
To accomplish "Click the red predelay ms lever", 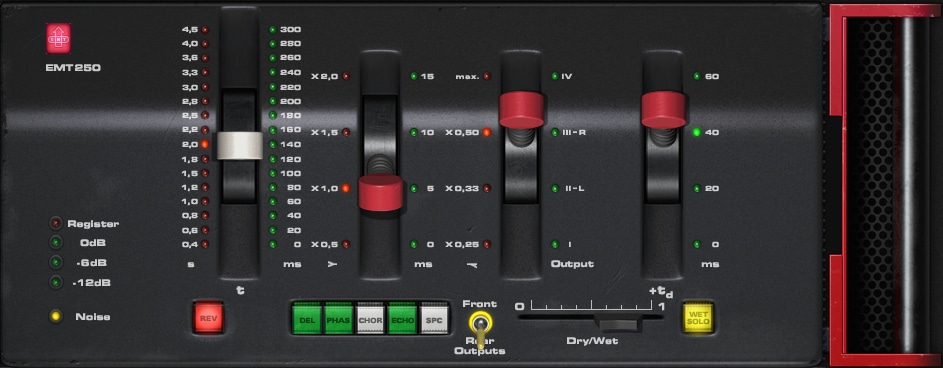I will point(663,109).
